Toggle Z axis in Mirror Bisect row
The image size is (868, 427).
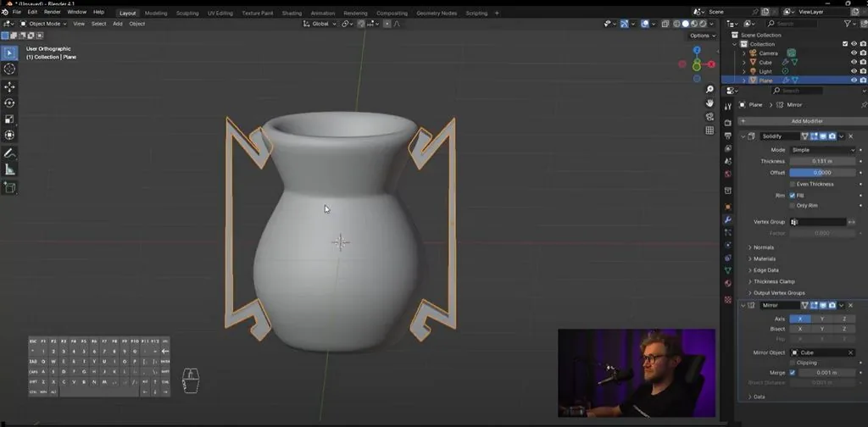click(844, 329)
